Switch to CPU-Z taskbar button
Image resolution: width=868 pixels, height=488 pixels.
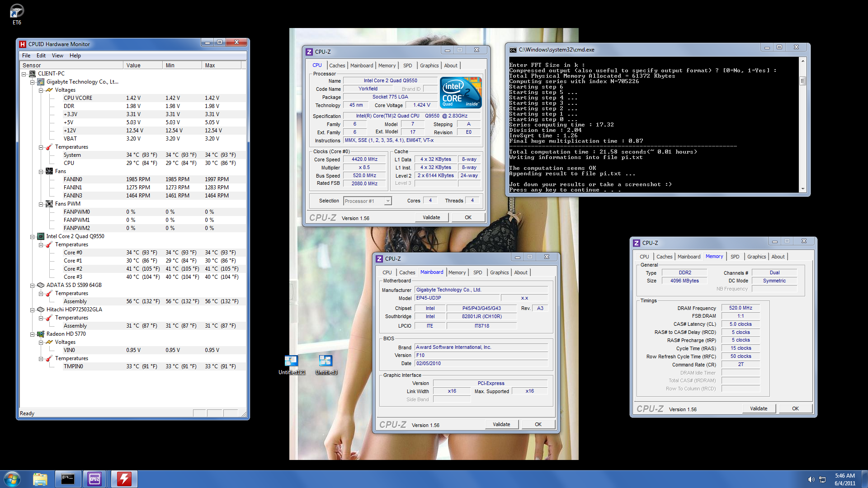click(95, 479)
